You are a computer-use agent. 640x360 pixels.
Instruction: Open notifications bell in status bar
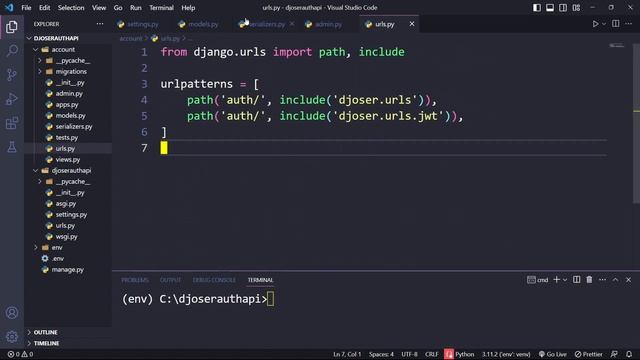coord(629,354)
